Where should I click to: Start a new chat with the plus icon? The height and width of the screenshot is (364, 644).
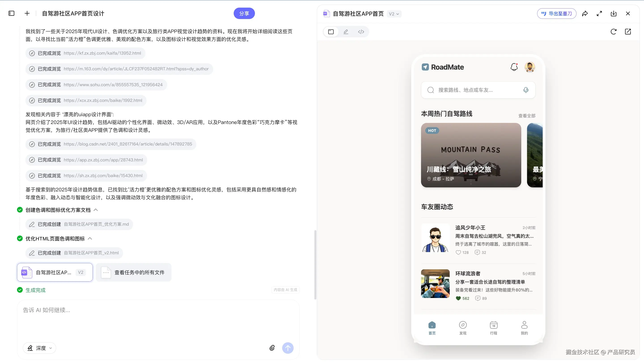click(27, 13)
